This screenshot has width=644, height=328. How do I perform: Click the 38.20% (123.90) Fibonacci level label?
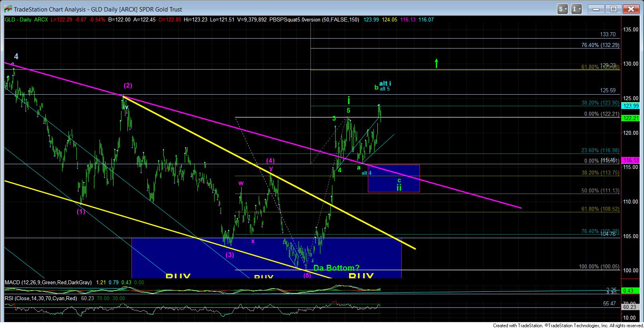(x=600, y=103)
